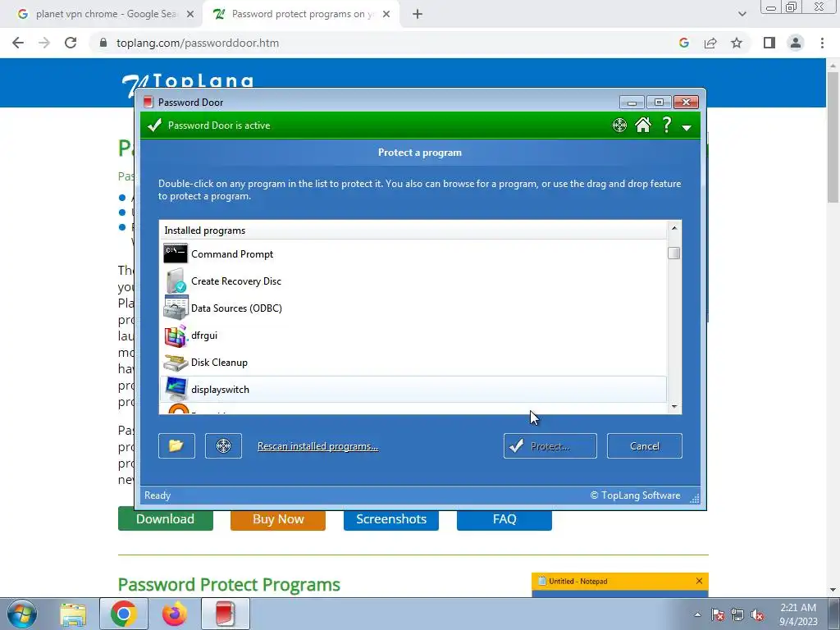Image resolution: width=840 pixels, height=630 pixels.
Task: Click the Command Prompt icon
Action: [176, 253]
